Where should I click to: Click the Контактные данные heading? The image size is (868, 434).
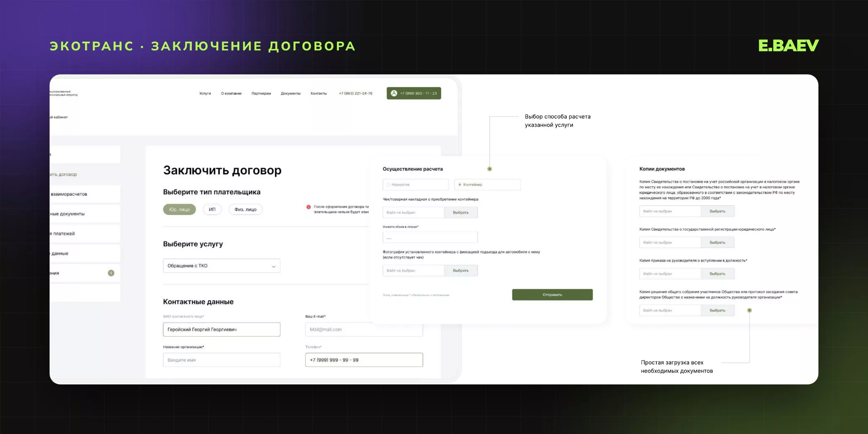198,302
